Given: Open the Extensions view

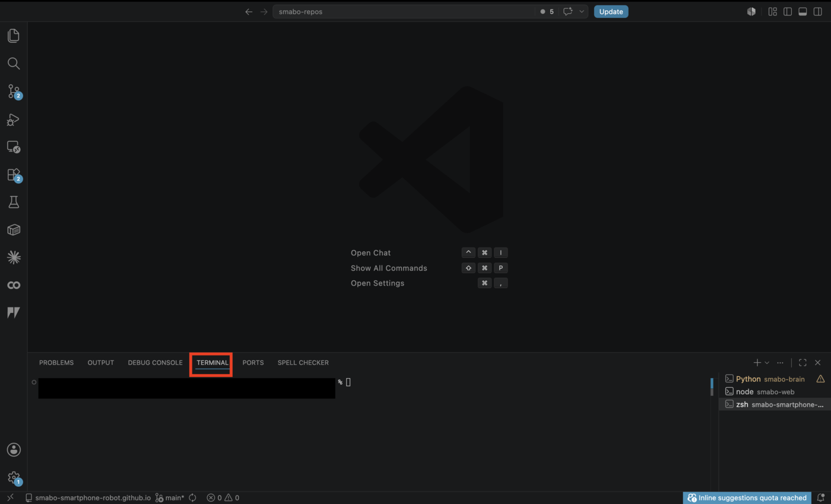Looking at the screenshot, I should tap(14, 175).
